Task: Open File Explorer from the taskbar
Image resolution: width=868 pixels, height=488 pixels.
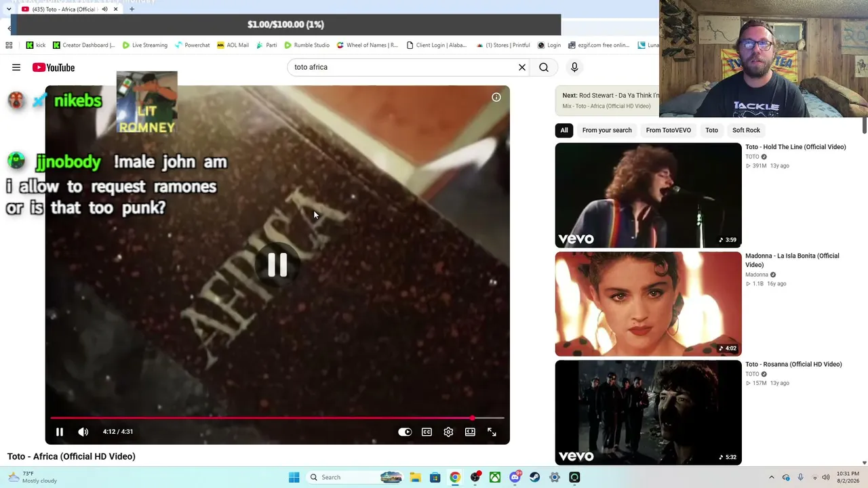Action: pyautogui.click(x=415, y=477)
